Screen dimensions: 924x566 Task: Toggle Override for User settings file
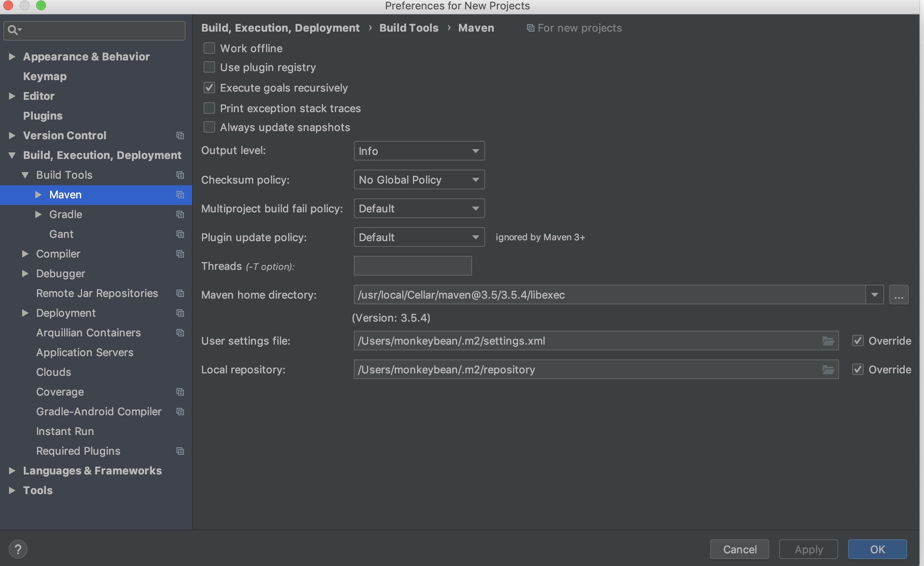tap(858, 341)
